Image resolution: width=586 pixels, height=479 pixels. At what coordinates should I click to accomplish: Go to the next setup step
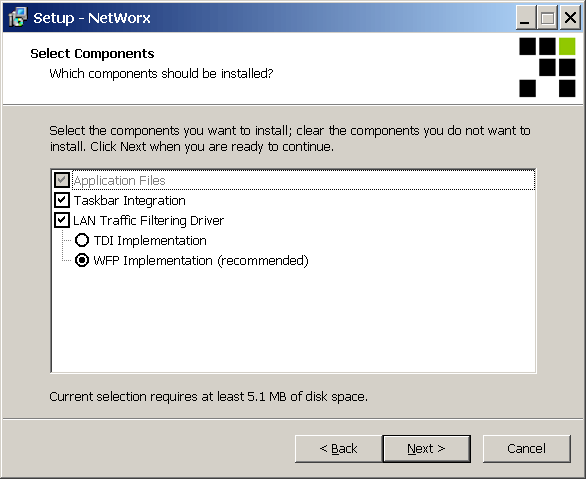coord(426,448)
